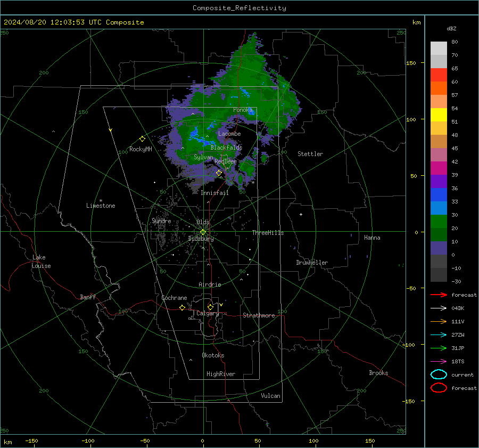The width and height of the screenshot is (479, 448).
Task: Click the red forecast arrow in legend
Action: tap(439, 295)
